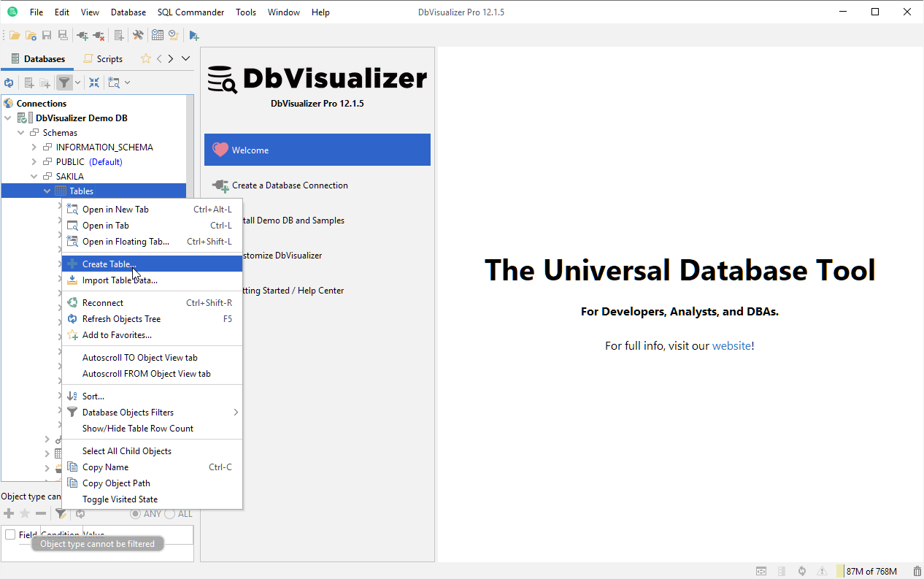924x579 pixels.
Task: Select the DbVisualizer Demo DB connection
Action: [82, 118]
